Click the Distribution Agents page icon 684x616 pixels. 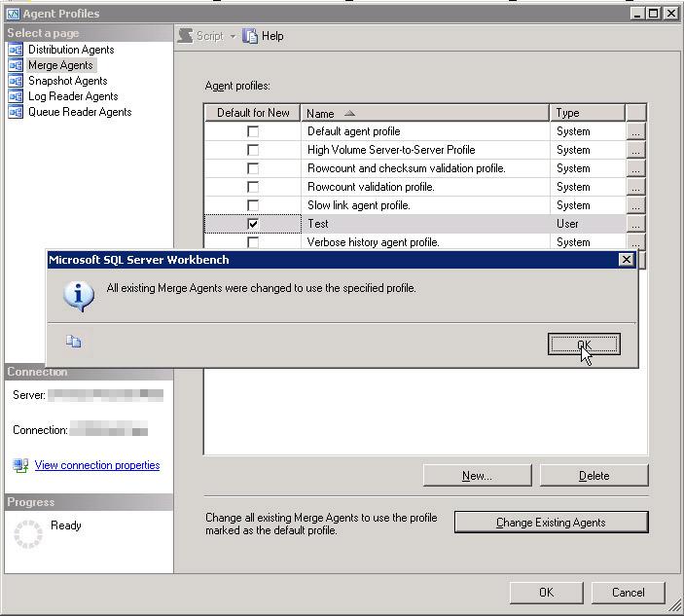[x=16, y=50]
